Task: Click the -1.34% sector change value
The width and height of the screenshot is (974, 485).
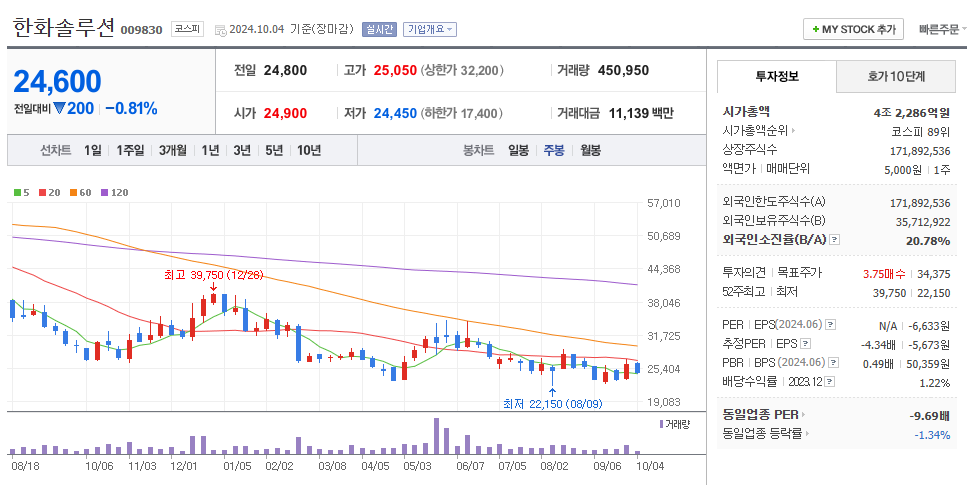Action: 932,435
